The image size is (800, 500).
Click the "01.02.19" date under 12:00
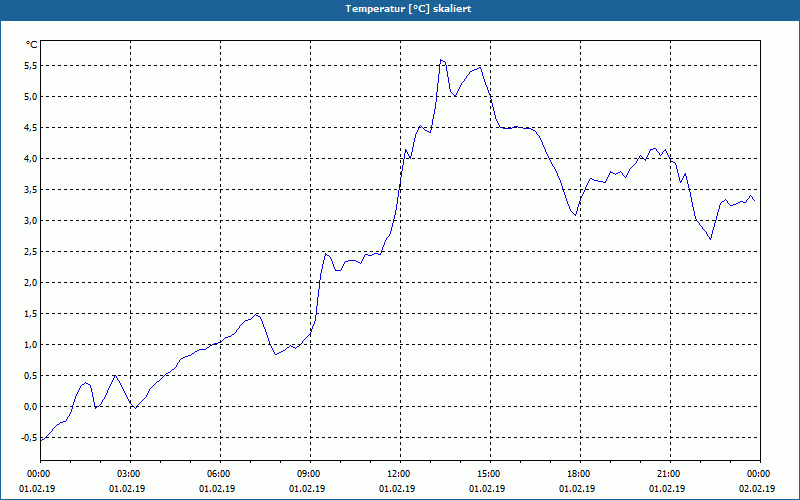tap(397, 488)
